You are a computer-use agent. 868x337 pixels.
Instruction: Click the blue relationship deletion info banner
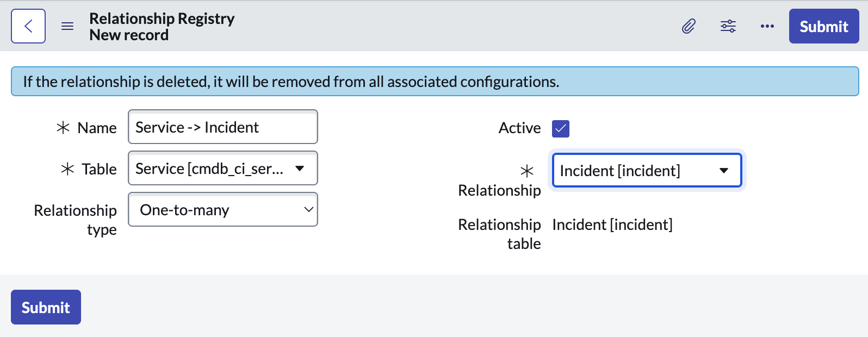click(x=435, y=82)
